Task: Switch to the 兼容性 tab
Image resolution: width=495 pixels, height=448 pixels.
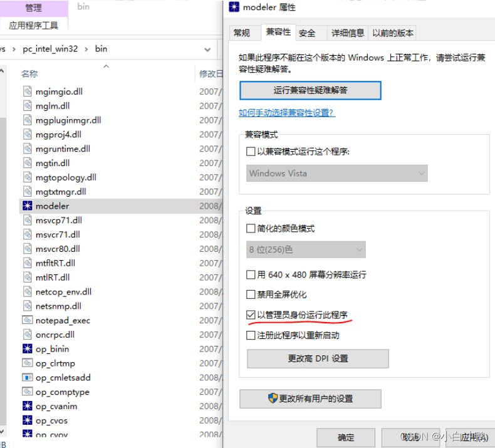Action: [x=278, y=32]
